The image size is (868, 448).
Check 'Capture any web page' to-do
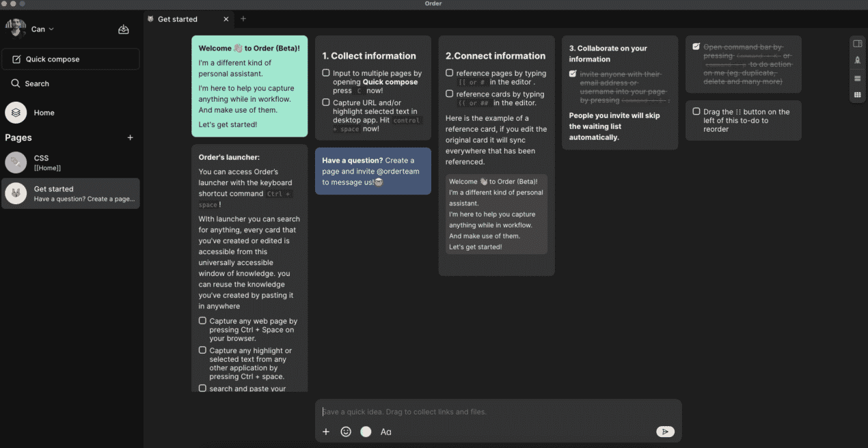[202, 320]
